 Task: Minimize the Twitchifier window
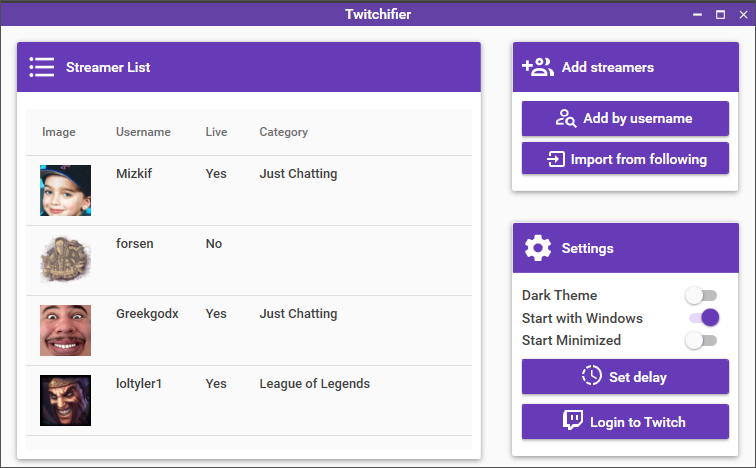(x=697, y=14)
